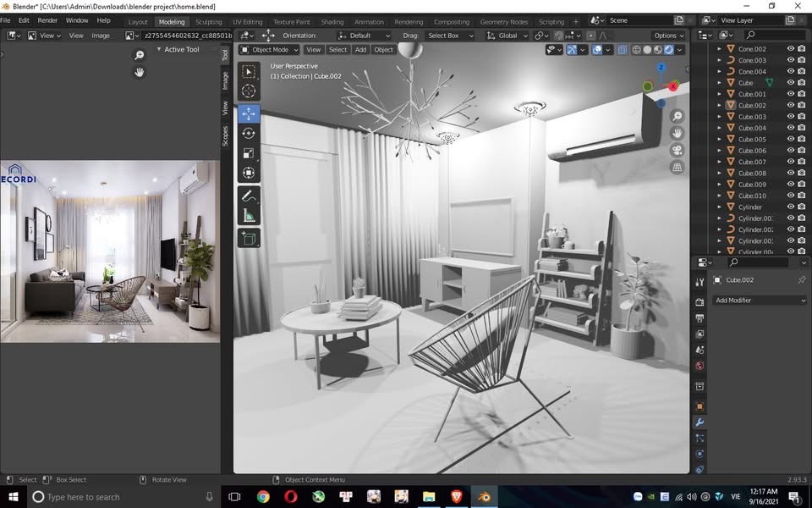Pick the Measure tool
The width and height of the screenshot is (812, 508).
[248, 216]
